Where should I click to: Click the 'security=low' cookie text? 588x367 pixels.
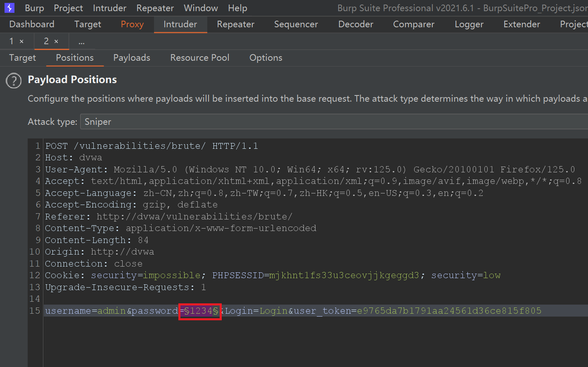click(x=466, y=275)
